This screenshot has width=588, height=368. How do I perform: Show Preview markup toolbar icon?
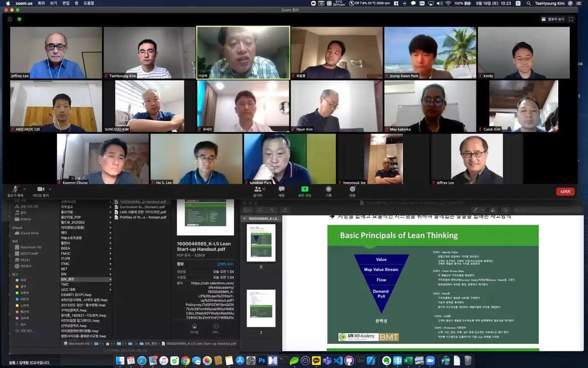pyautogui.click(x=506, y=210)
